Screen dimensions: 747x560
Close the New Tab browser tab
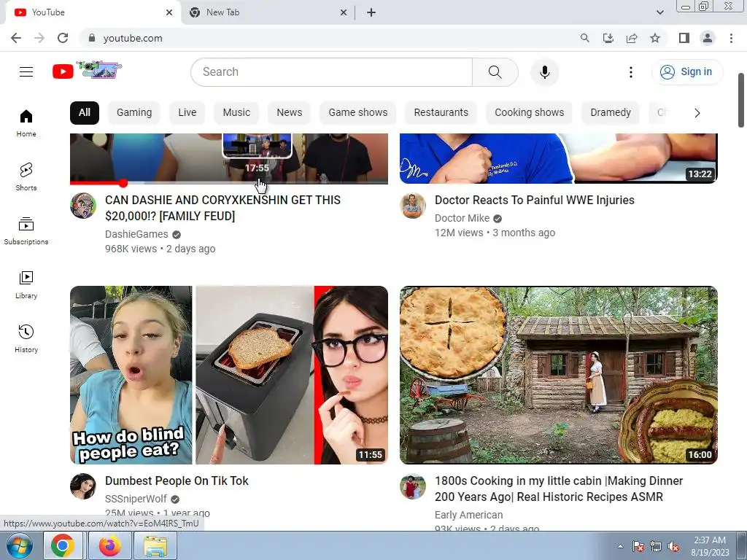(x=343, y=12)
